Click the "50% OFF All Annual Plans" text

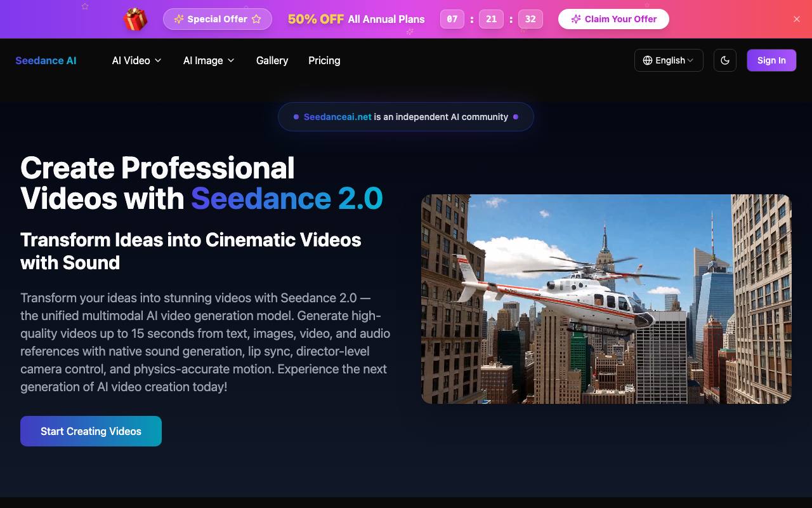(x=357, y=19)
